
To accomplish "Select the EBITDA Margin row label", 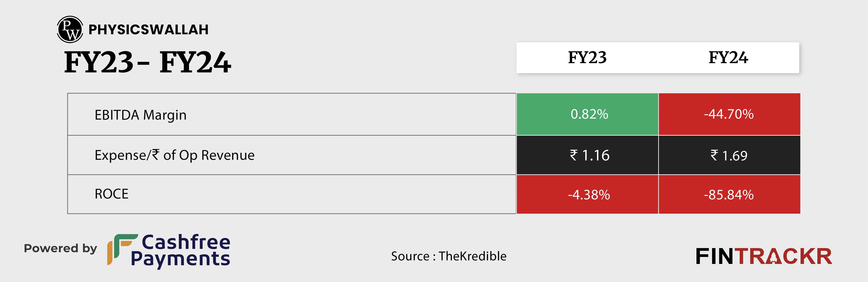I will click(140, 115).
